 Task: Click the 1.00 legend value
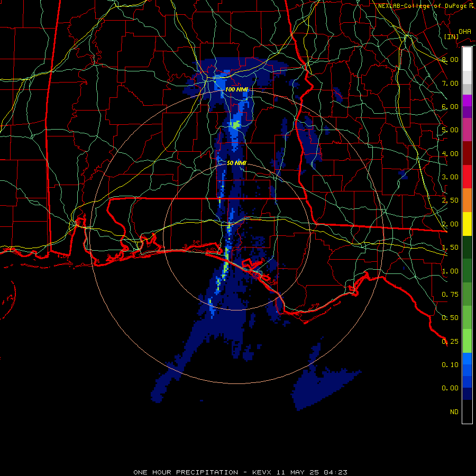[x=450, y=271]
